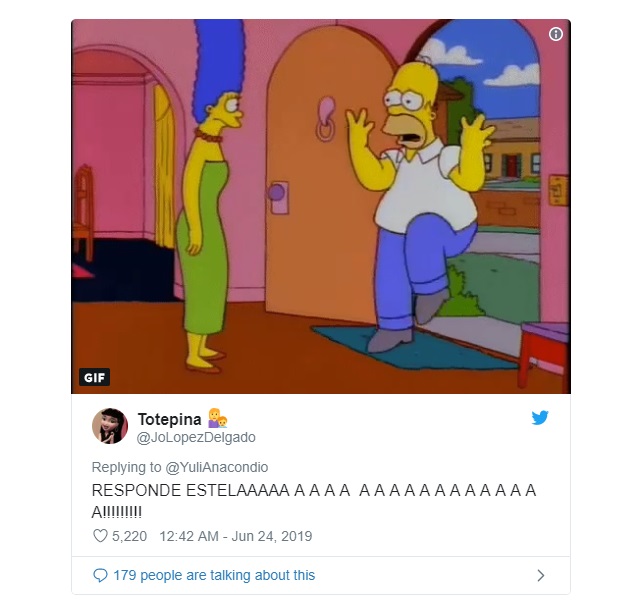Click 'Replying to' text line
The image size is (630, 615).
180,467
